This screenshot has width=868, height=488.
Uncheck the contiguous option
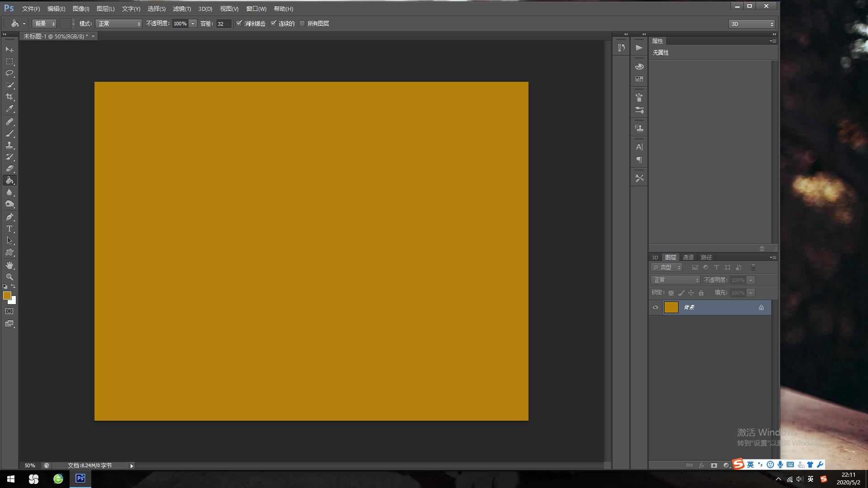pos(274,23)
